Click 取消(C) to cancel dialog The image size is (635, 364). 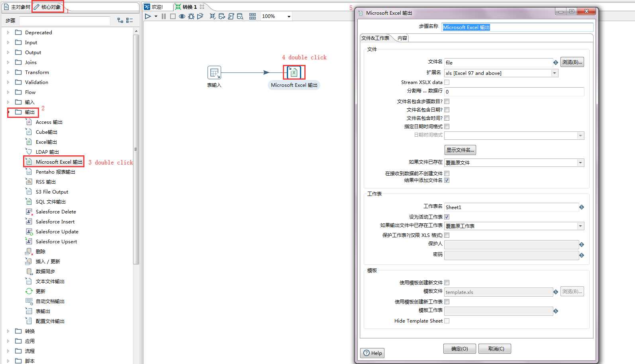tap(495, 349)
